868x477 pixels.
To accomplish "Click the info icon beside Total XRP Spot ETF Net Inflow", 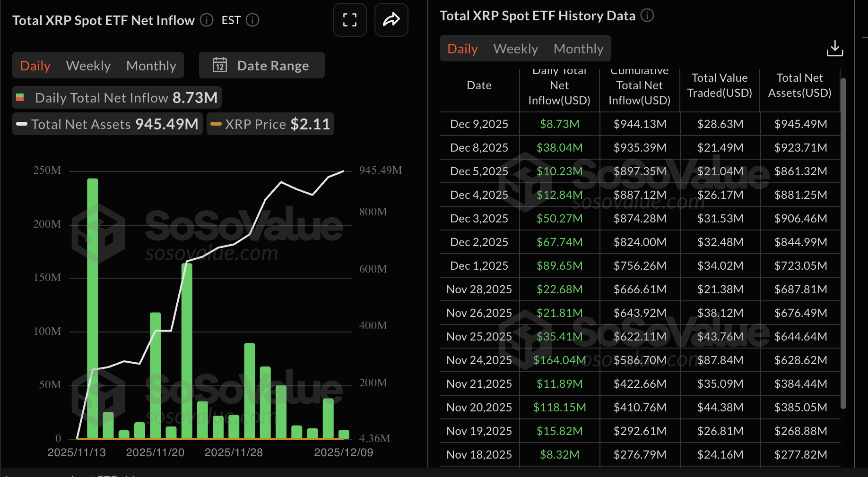I will point(206,20).
